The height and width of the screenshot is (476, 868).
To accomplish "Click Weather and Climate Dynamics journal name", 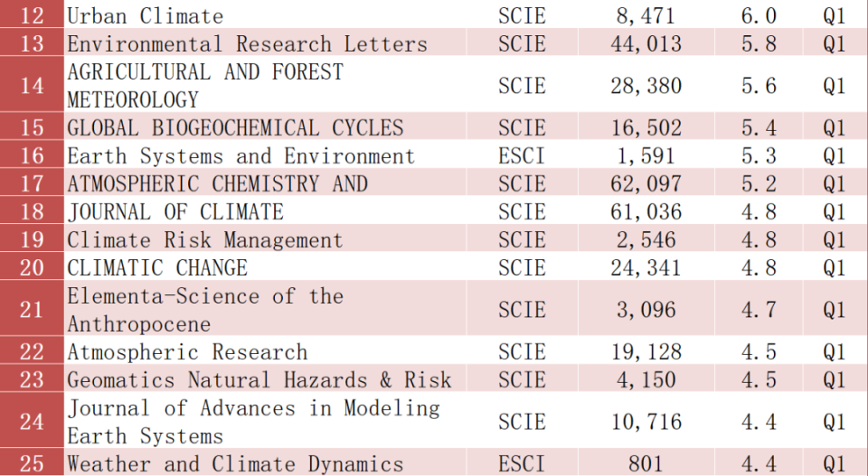I will (x=235, y=464).
